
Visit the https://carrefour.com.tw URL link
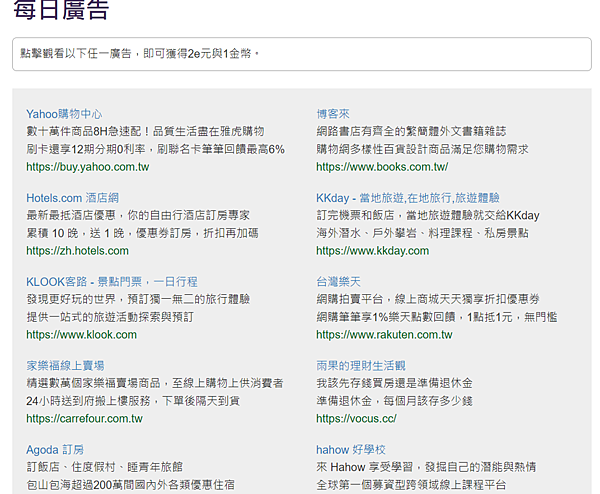pos(84,419)
